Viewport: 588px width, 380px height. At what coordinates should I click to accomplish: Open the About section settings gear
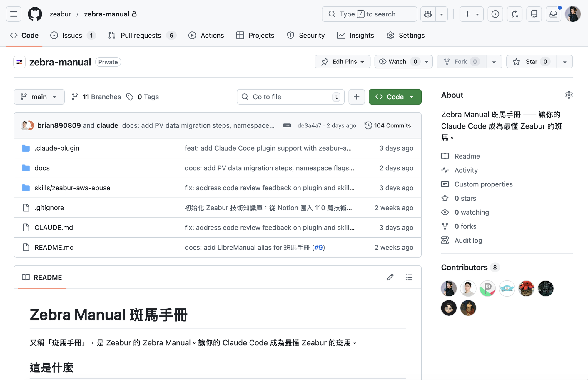[x=569, y=95]
